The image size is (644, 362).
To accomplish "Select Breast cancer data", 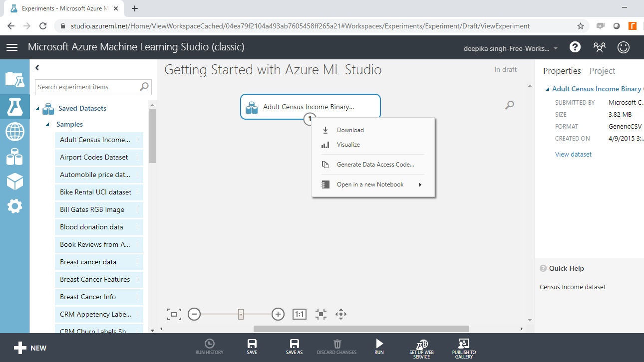I will click(x=99, y=262).
